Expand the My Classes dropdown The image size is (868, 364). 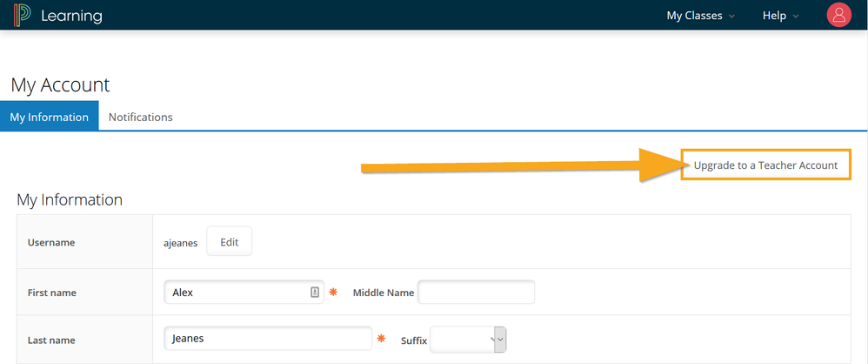coord(700,16)
